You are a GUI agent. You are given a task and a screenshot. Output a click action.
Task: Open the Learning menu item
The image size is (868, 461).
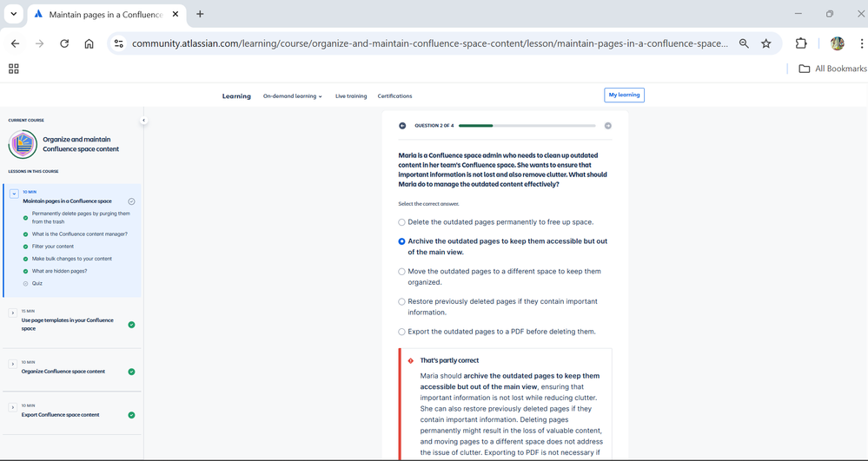click(x=236, y=96)
